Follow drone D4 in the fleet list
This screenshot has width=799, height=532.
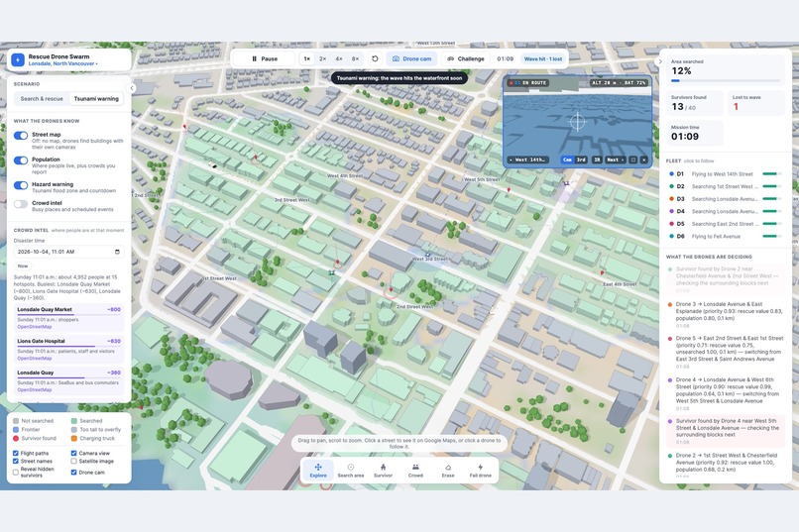pos(725,211)
